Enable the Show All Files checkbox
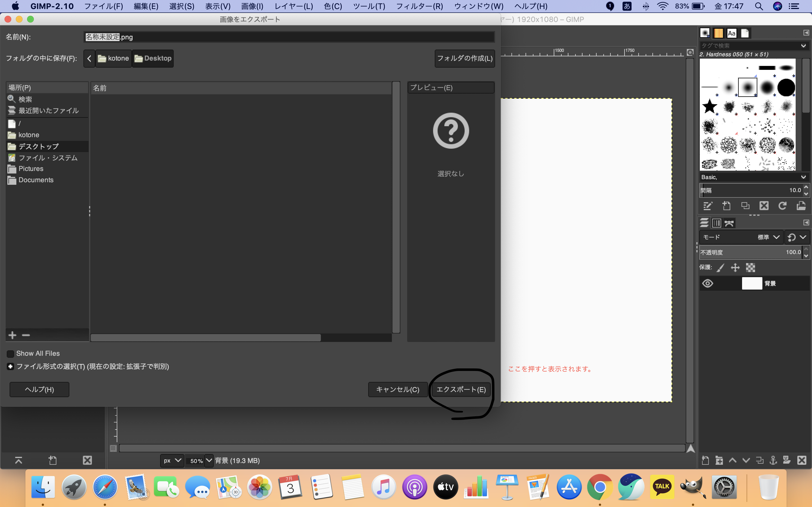 (x=10, y=353)
